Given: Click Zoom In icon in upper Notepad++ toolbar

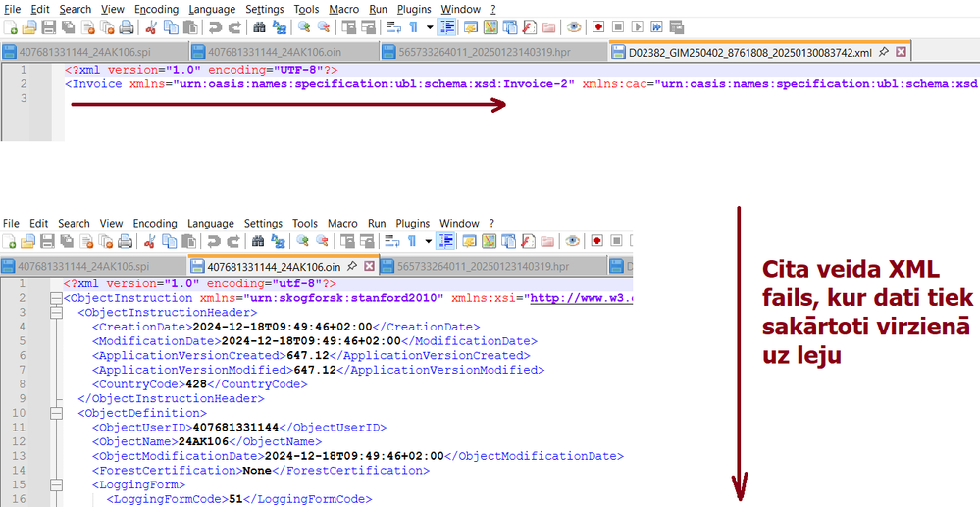Looking at the screenshot, I should click(x=304, y=27).
